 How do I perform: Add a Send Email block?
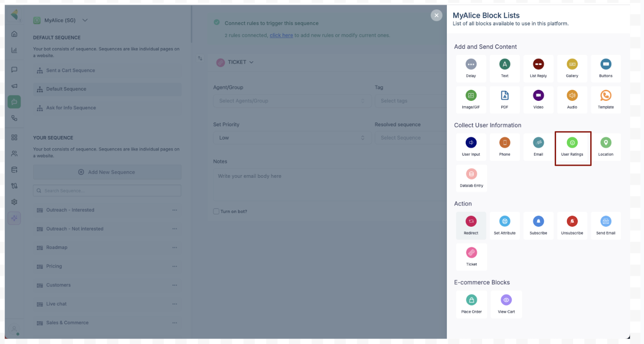click(x=606, y=226)
